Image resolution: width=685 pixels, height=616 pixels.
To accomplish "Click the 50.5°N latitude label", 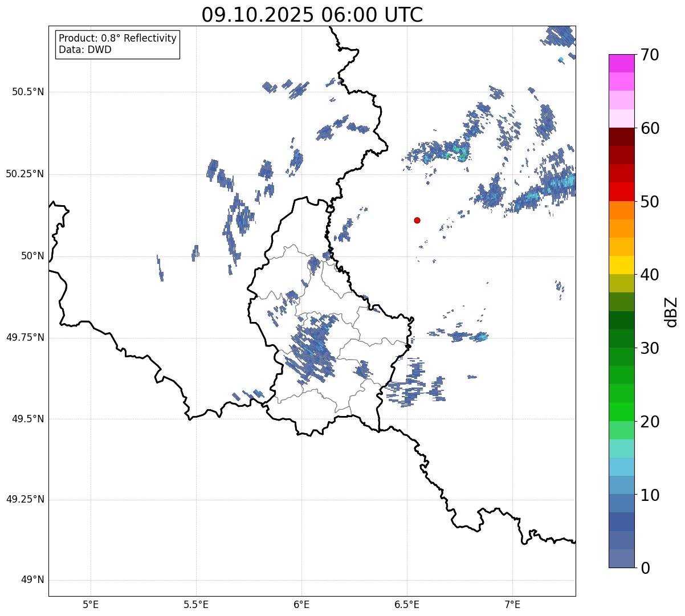I will tap(28, 92).
